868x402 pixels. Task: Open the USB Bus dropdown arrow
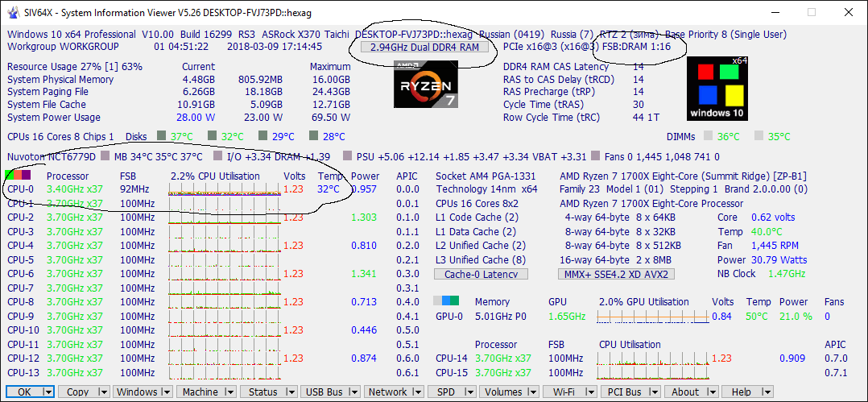click(x=355, y=392)
